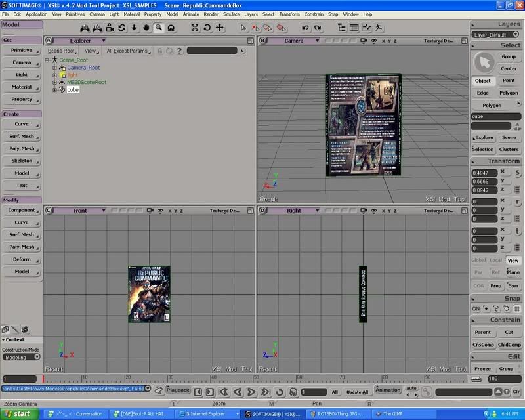Click the Undo arrow icon

pyautogui.click(x=305, y=28)
